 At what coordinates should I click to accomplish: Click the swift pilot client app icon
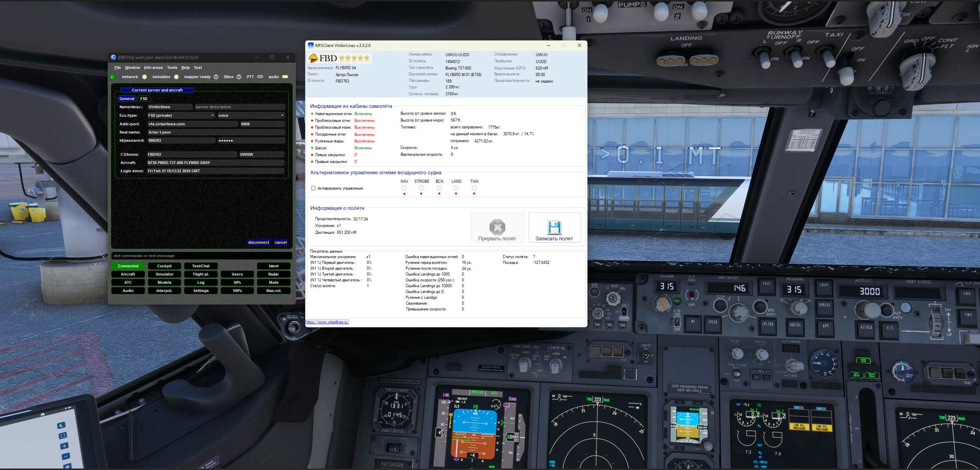(x=113, y=57)
